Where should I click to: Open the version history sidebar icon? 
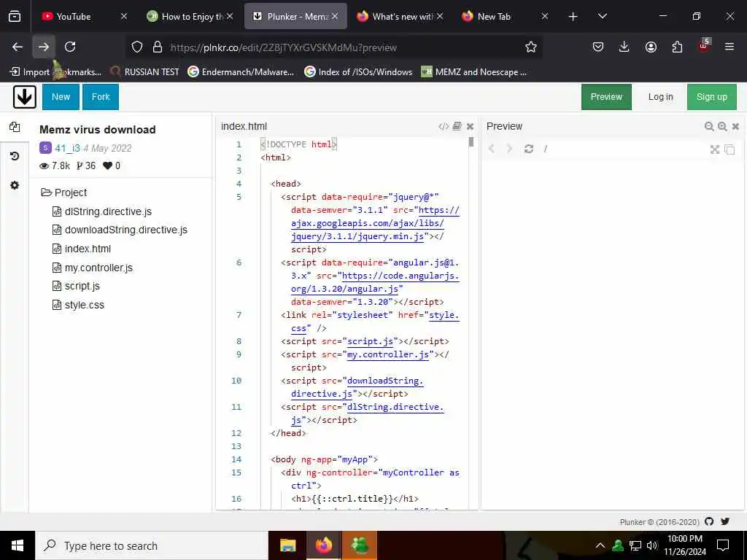(15, 156)
